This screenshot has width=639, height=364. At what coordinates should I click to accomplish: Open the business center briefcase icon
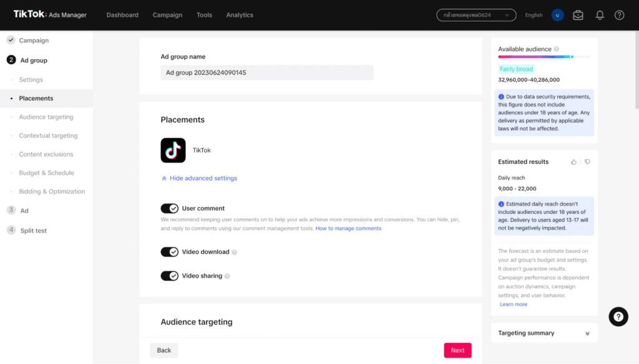point(578,15)
